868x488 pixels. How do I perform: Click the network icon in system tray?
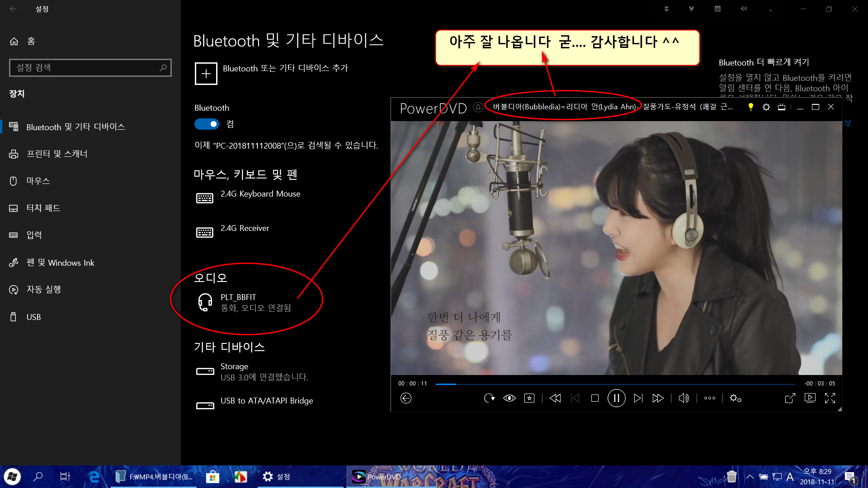[777, 477]
